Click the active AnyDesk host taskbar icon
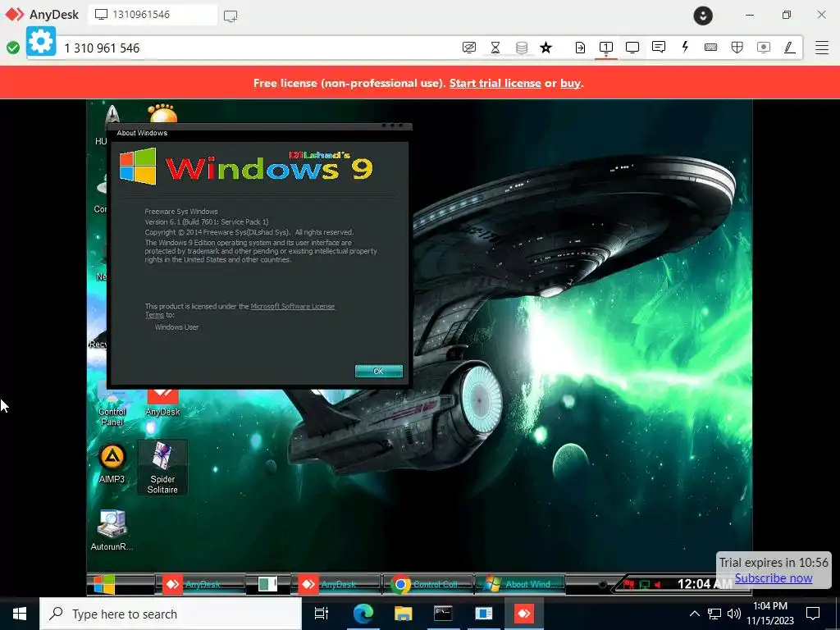Screen dimensions: 840x630 click(x=524, y=614)
